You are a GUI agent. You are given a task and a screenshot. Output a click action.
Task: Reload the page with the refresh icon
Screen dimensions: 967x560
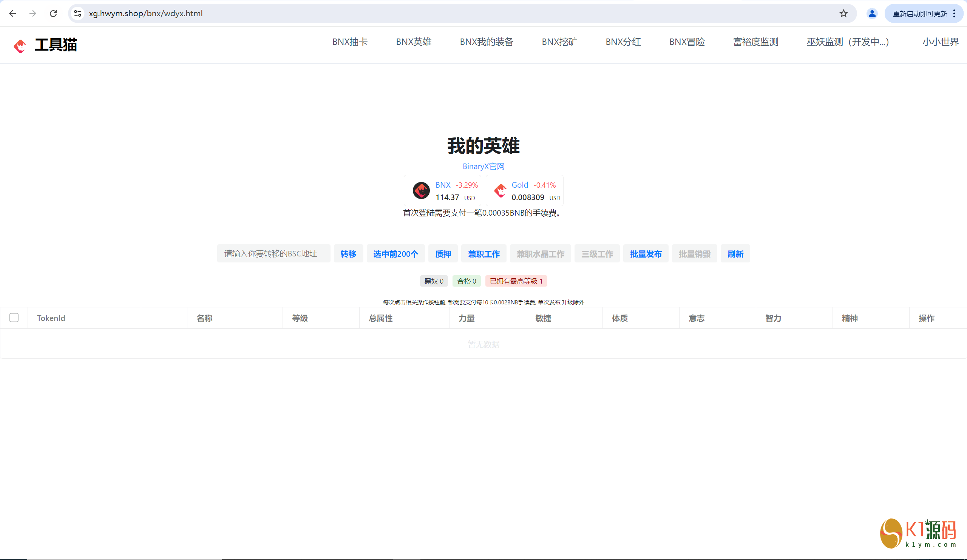(53, 14)
